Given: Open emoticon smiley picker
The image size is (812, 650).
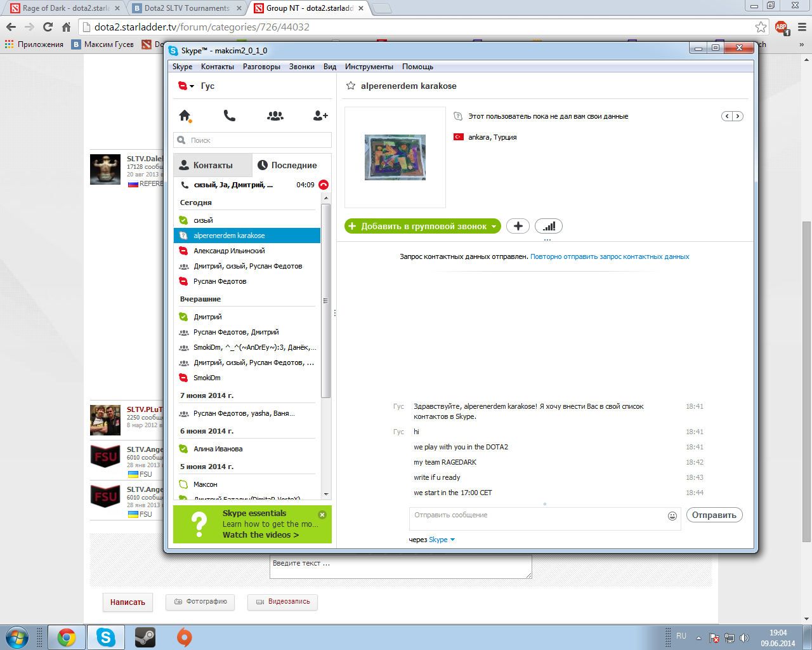Looking at the screenshot, I should [x=672, y=516].
